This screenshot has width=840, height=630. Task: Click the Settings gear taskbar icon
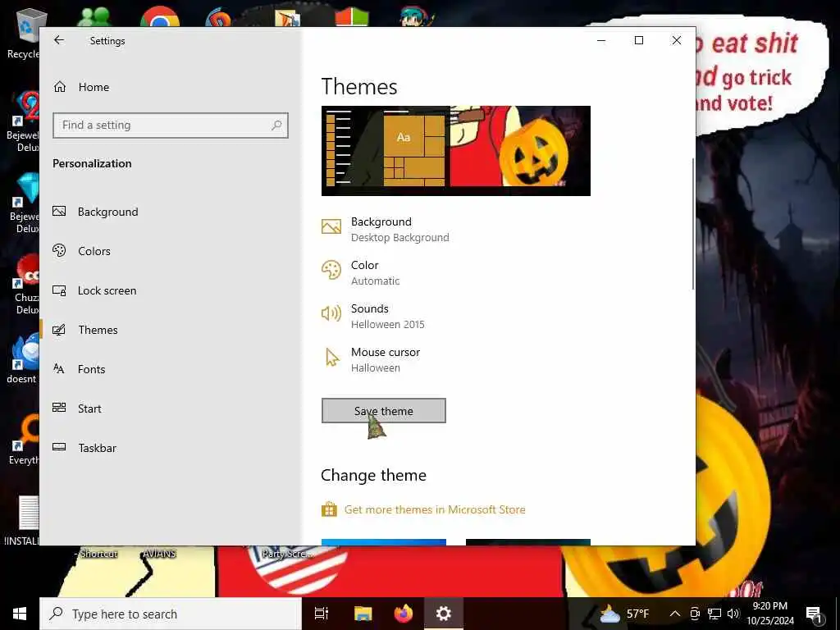coord(444,614)
